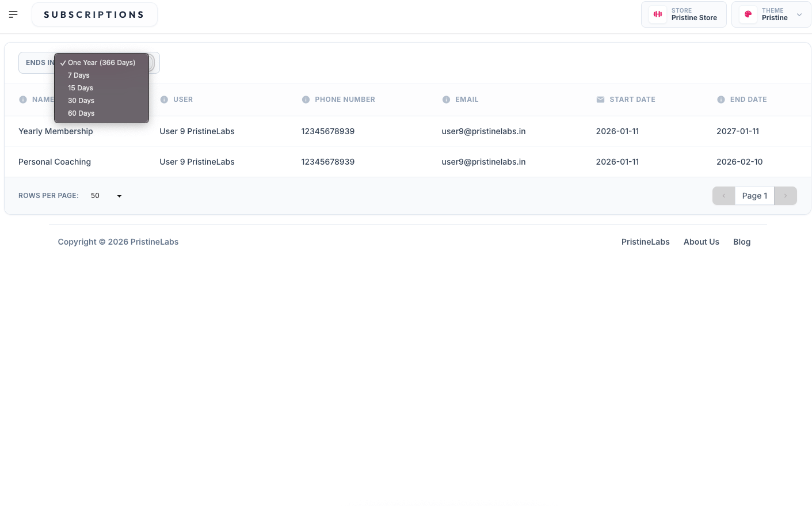The width and height of the screenshot is (812, 506).
Task: Click the SUBSCRIPTIONS header title
Action: [x=94, y=14]
